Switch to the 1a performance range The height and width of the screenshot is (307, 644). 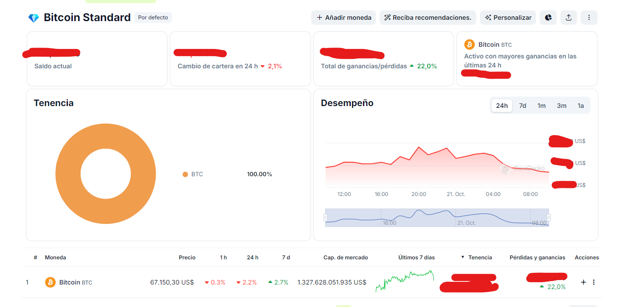click(581, 106)
